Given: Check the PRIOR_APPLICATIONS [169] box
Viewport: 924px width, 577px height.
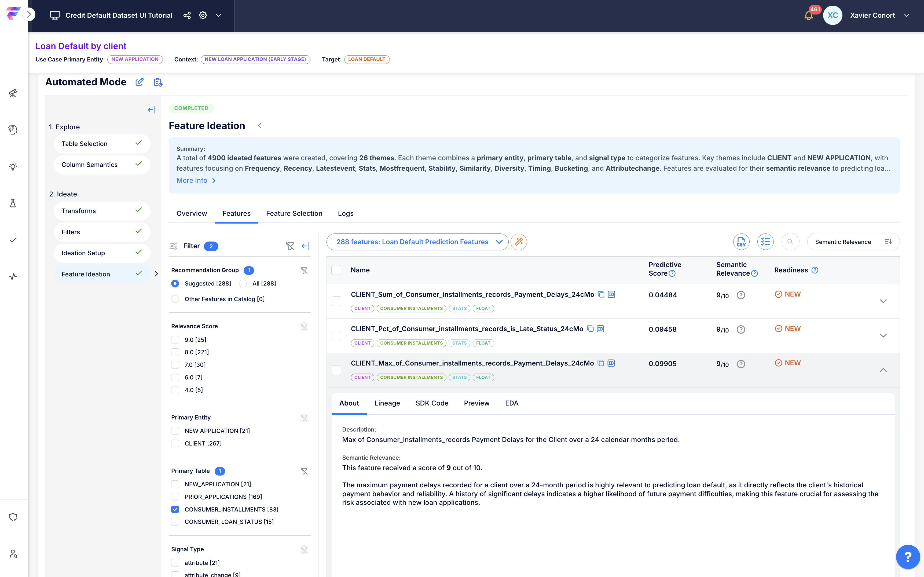Looking at the screenshot, I should pos(175,497).
